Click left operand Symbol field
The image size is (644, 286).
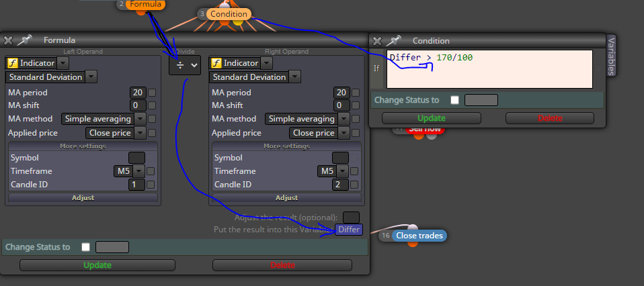(136, 158)
